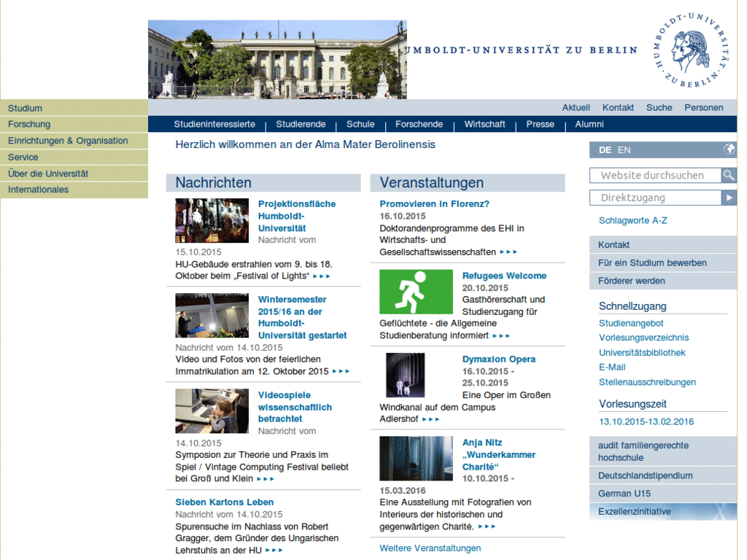Open the Wintersemester ceremony thumbnail
This screenshot has width=747, height=560.
click(x=212, y=316)
